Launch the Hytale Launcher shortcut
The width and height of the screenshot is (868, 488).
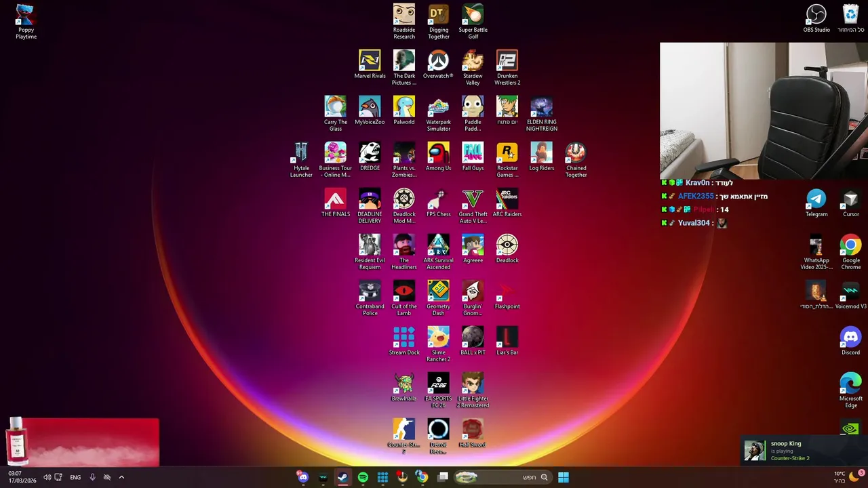301,160
